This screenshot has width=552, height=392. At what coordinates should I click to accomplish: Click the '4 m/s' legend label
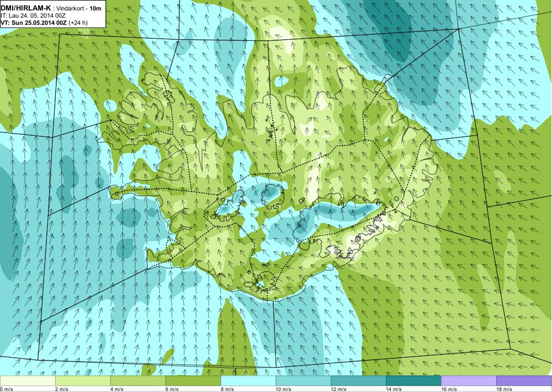117,389
